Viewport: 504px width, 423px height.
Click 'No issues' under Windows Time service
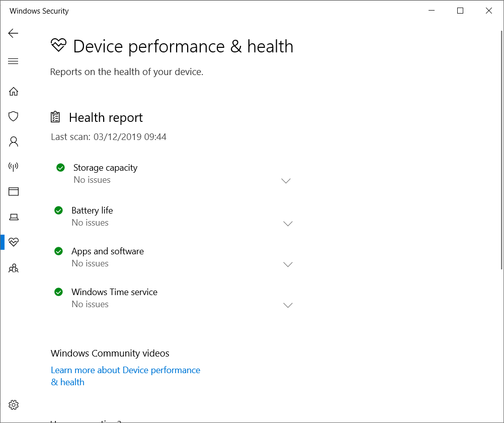(x=90, y=305)
